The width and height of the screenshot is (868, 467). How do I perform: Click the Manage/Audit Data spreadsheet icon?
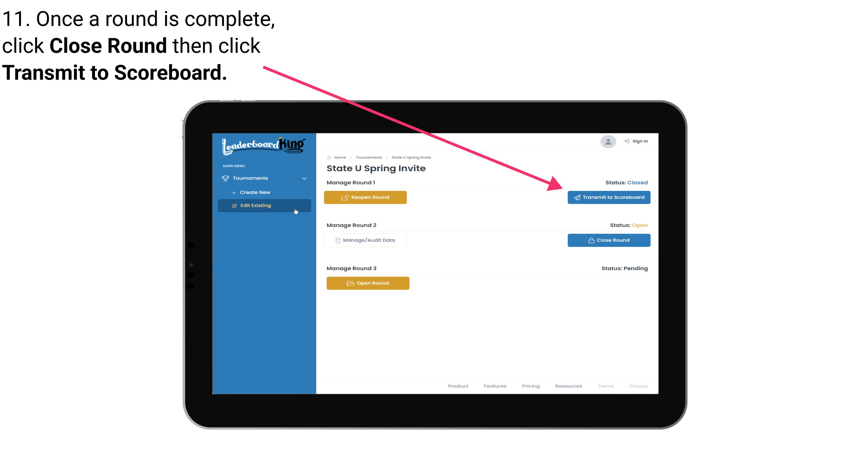(x=337, y=240)
